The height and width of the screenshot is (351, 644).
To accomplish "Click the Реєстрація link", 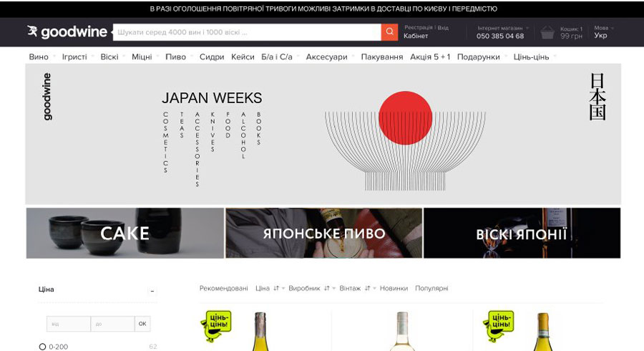I will 418,27.
